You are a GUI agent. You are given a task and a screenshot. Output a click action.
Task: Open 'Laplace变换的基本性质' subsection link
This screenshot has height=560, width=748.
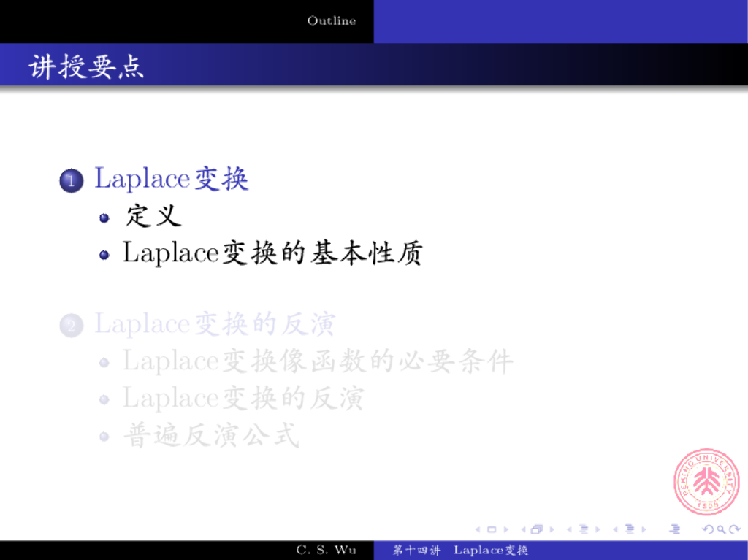(272, 253)
